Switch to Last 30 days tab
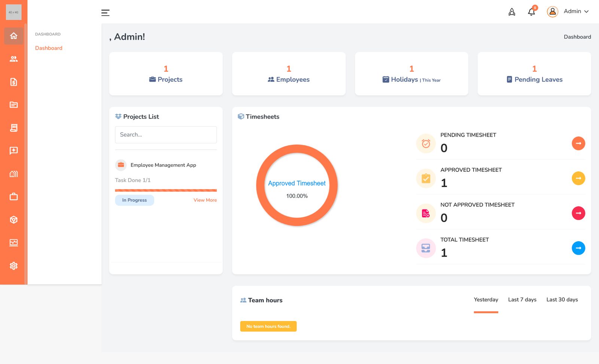This screenshot has height=364, width=599. coord(562,300)
